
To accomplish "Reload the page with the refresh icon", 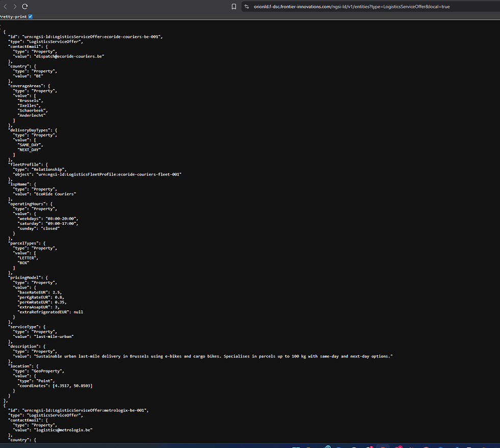I will (25, 7).
